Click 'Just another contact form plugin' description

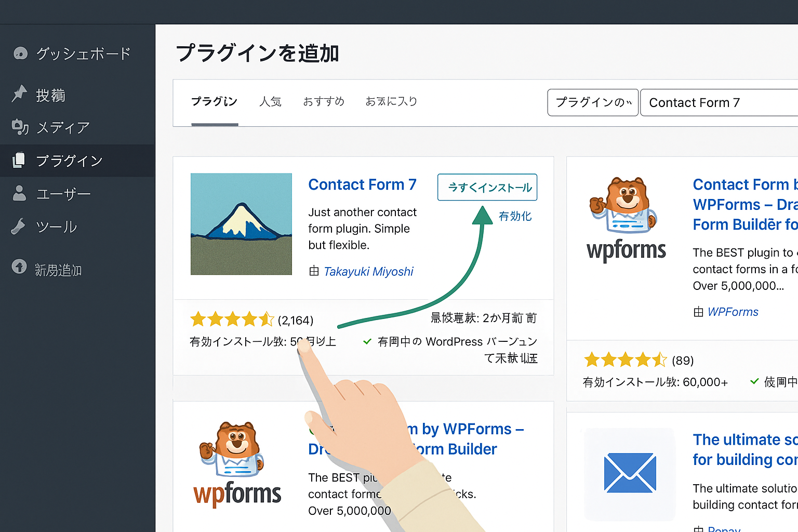click(x=362, y=229)
